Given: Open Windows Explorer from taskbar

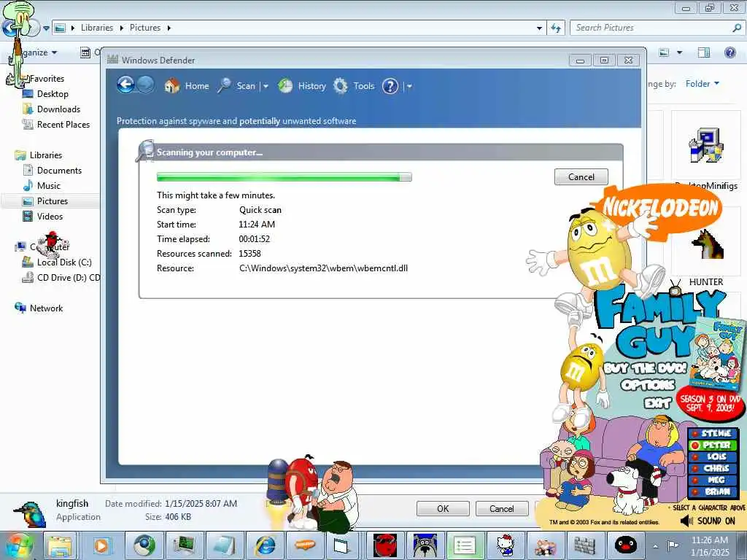Looking at the screenshot, I should tap(60, 546).
